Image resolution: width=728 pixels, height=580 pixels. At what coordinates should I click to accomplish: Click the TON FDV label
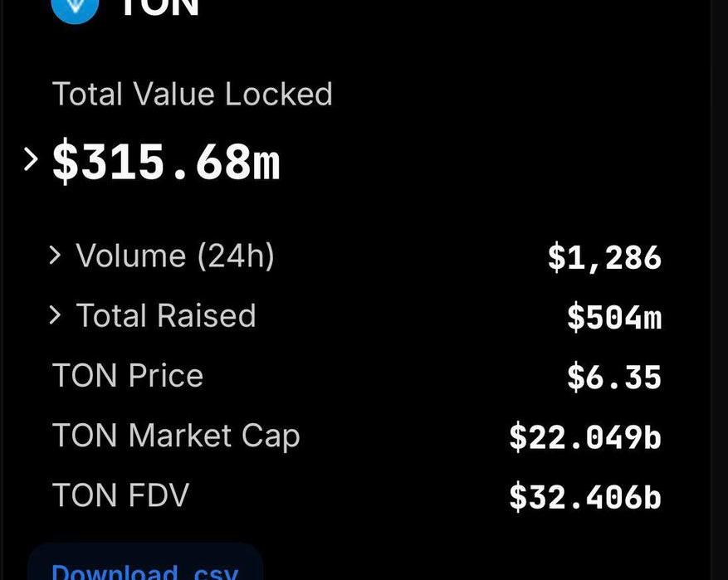pos(120,495)
